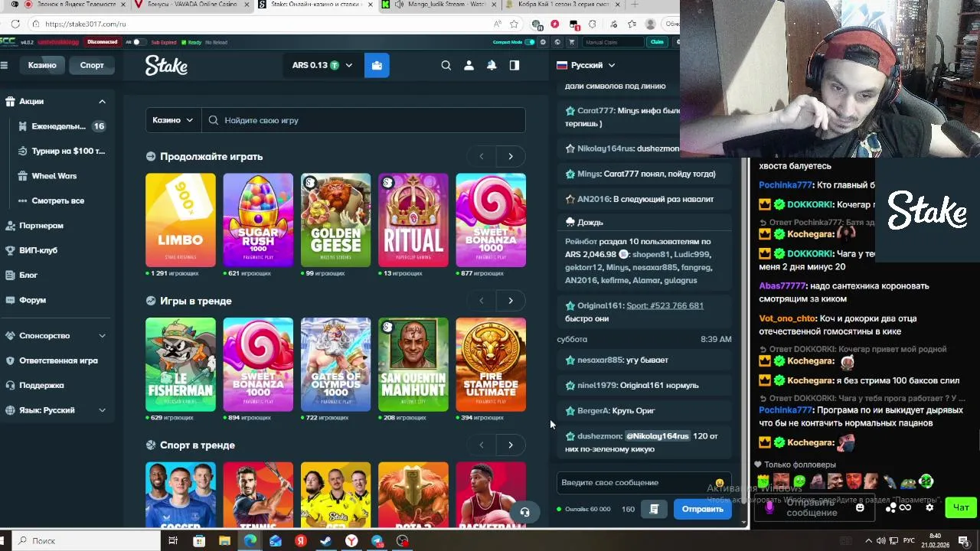Switch to the Казино tab

coord(42,65)
